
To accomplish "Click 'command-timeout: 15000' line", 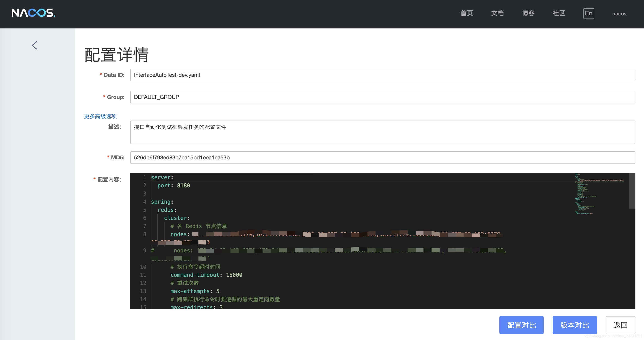I will 206,275.
